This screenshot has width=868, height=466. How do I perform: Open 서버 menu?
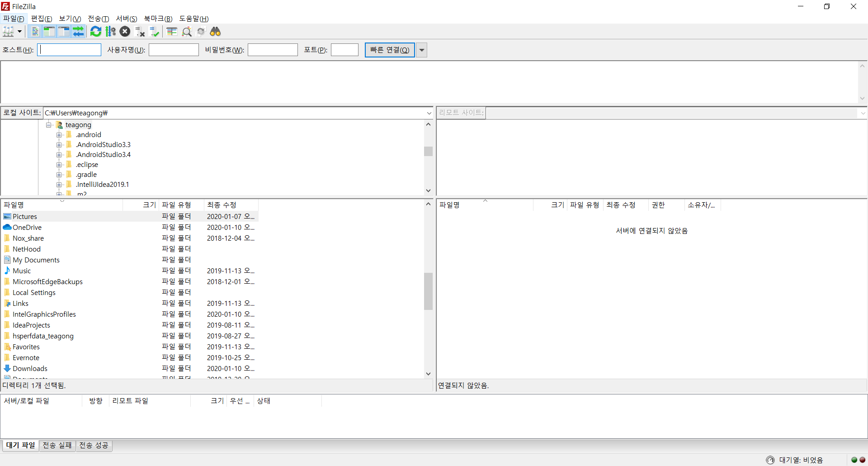tap(127, 19)
